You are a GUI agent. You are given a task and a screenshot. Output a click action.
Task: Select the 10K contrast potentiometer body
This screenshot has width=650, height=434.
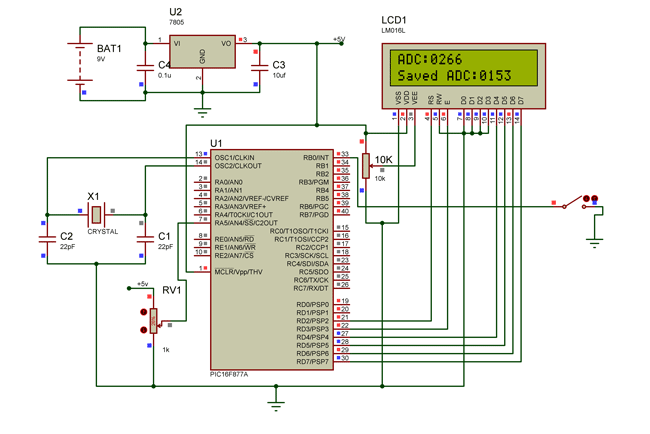366,166
